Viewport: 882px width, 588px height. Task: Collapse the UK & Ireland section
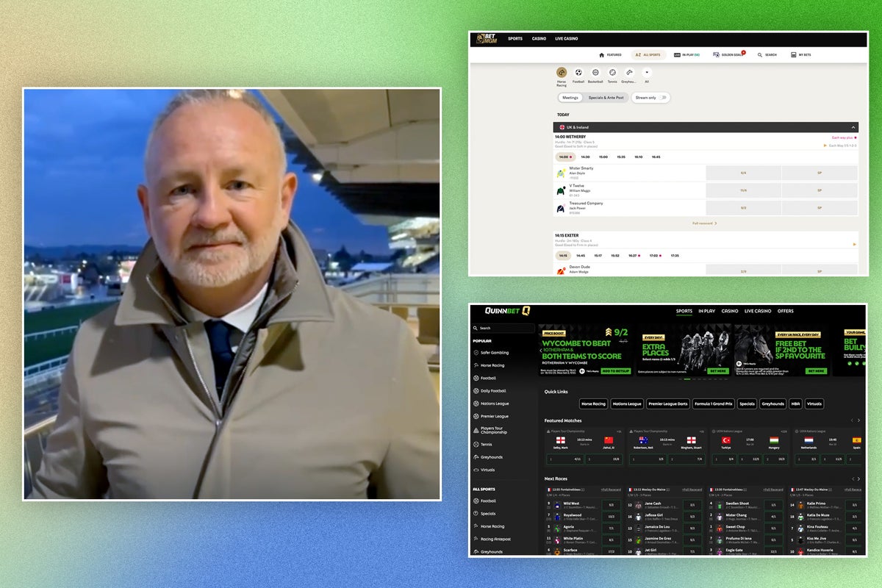[x=853, y=127]
